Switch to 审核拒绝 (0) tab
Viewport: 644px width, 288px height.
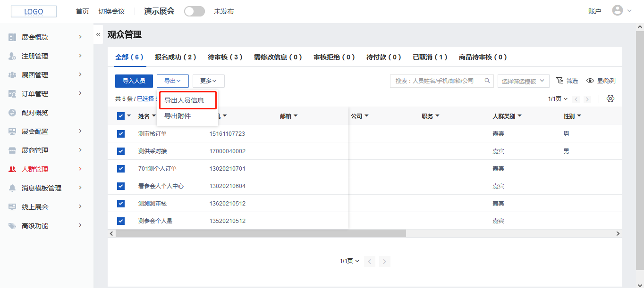coord(334,57)
